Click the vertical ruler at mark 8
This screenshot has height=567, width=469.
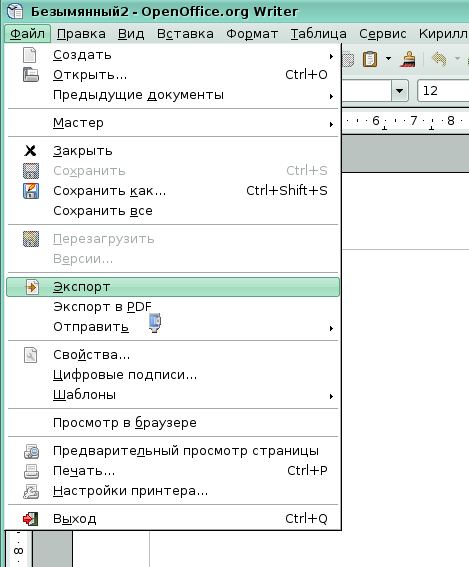18,551
